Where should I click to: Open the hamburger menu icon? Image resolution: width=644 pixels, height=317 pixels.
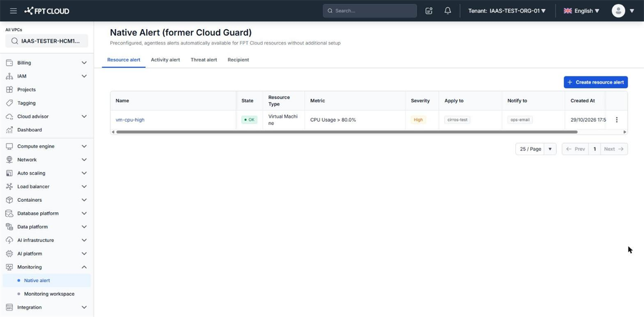coord(14,11)
